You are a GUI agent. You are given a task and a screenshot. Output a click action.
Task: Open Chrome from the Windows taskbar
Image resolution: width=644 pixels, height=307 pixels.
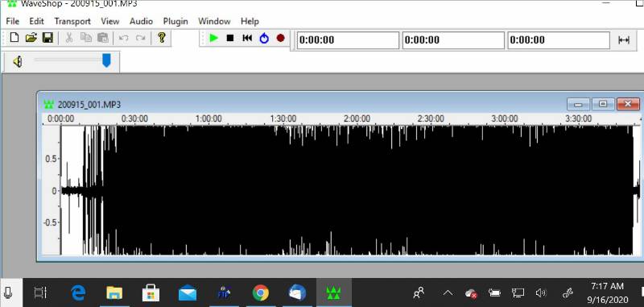click(x=260, y=293)
